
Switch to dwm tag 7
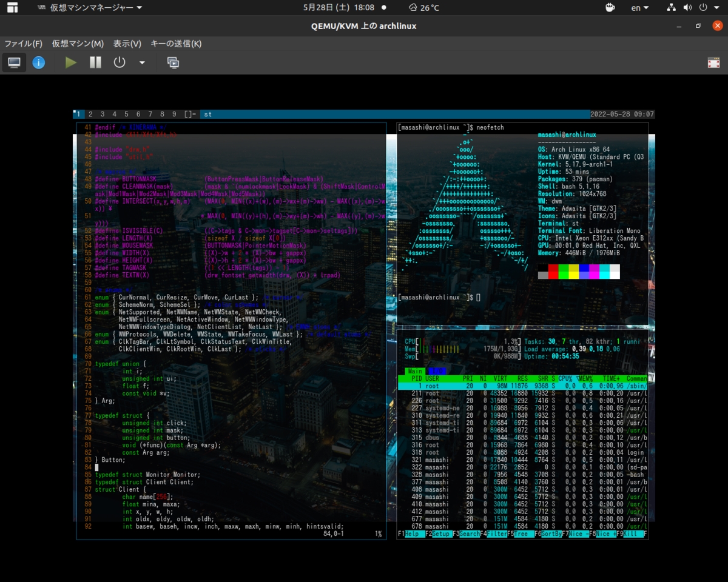point(150,114)
